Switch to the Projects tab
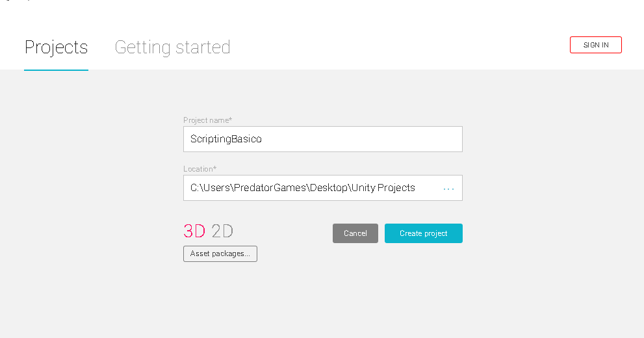The width and height of the screenshot is (644, 338). [56, 47]
